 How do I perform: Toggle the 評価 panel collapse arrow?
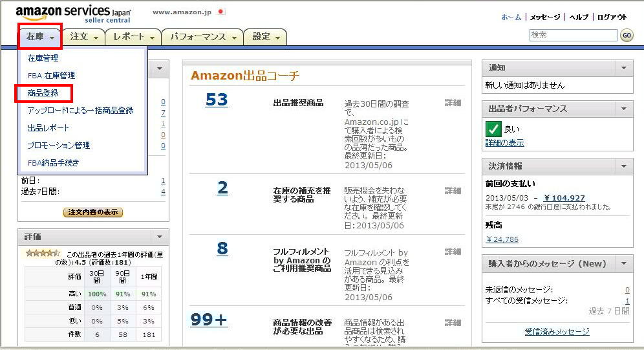[159, 237]
